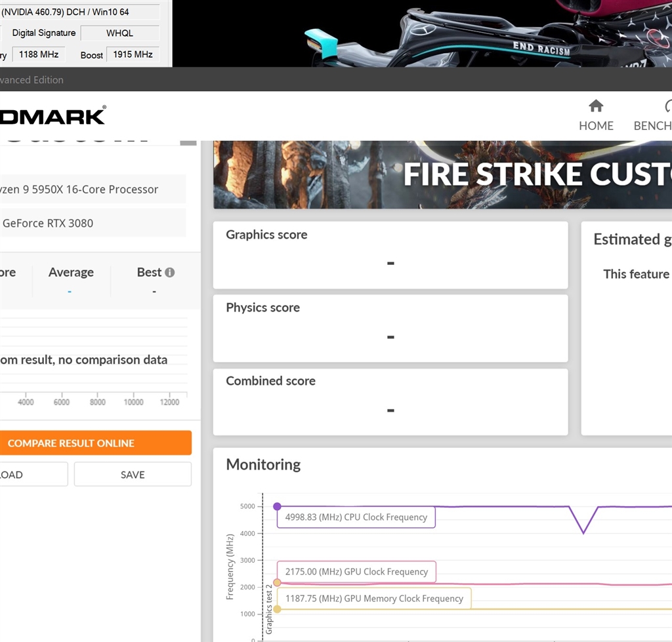The image size is (672, 642).
Task: Click the WHQL Digital Signature field in GPU-Z
Action: coord(120,33)
